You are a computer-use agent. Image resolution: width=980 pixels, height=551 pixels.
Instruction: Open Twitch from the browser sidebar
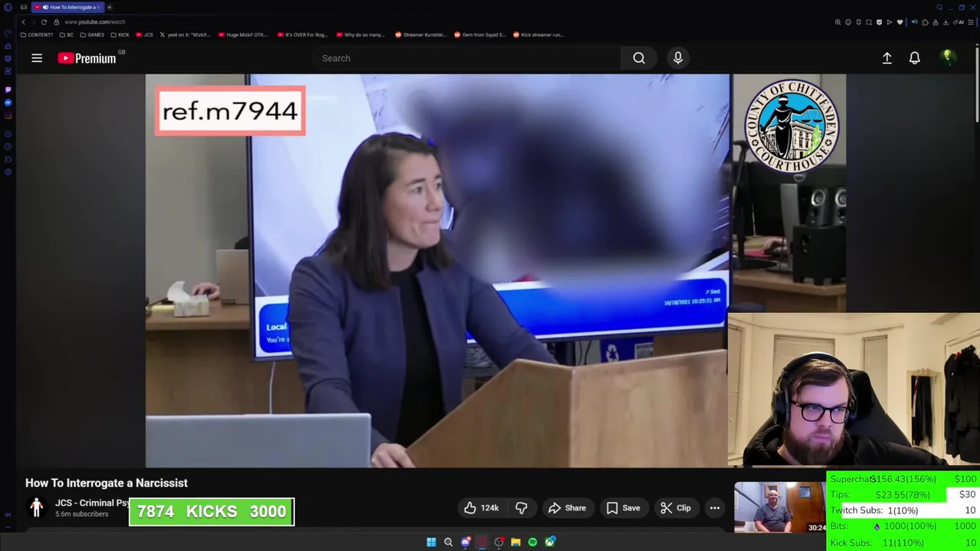[x=8, y=90]
